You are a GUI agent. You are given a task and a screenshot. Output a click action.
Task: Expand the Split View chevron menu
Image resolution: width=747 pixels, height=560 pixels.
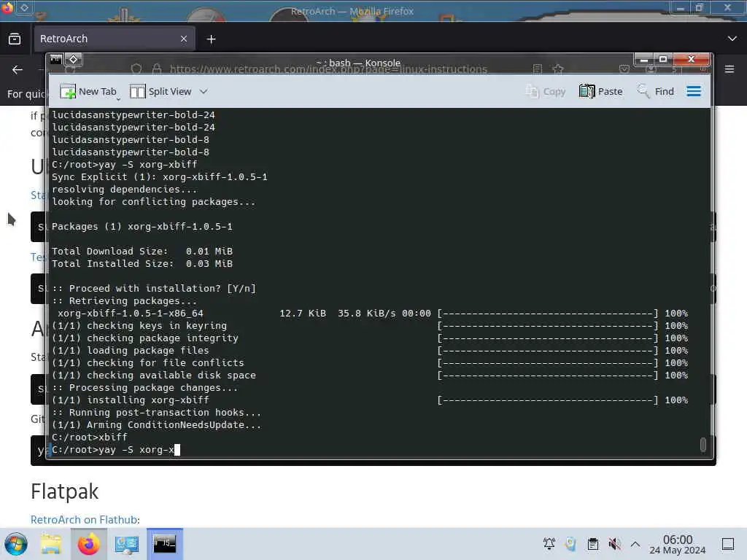click(x=204, y=91)
